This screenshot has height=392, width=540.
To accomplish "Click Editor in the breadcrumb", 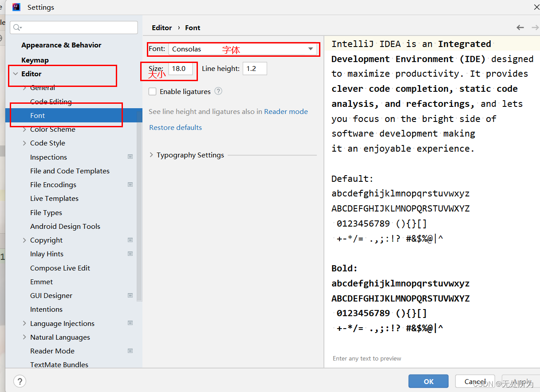I will [x=162, y=27].
